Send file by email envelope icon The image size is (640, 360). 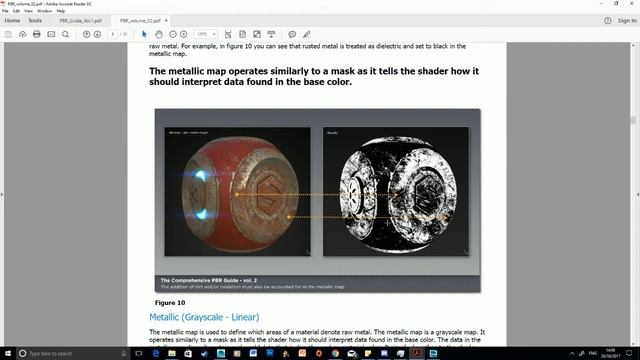click(x=51, y=34)
